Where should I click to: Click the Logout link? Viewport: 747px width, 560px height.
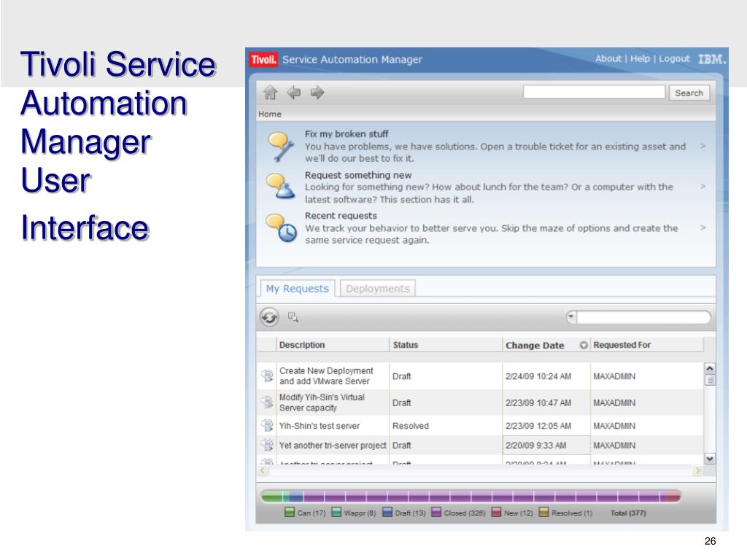coord(674,58)
